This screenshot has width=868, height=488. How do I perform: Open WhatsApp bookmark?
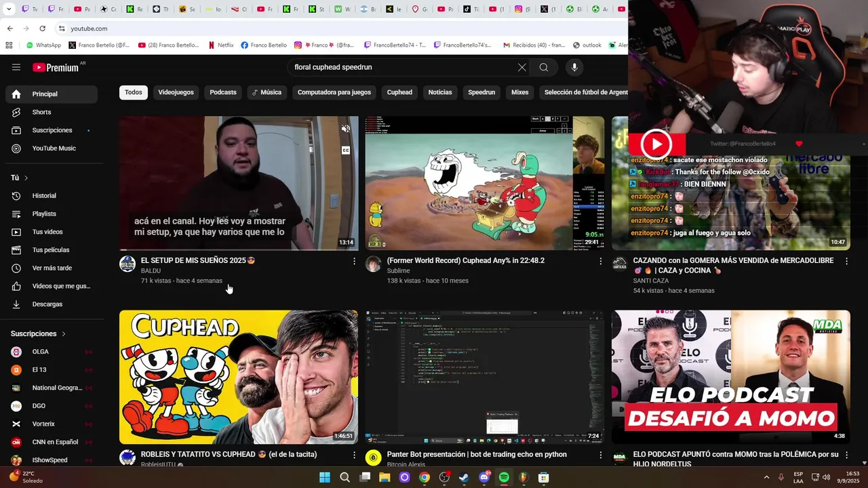pyautogui.click(x=43, y=45)
